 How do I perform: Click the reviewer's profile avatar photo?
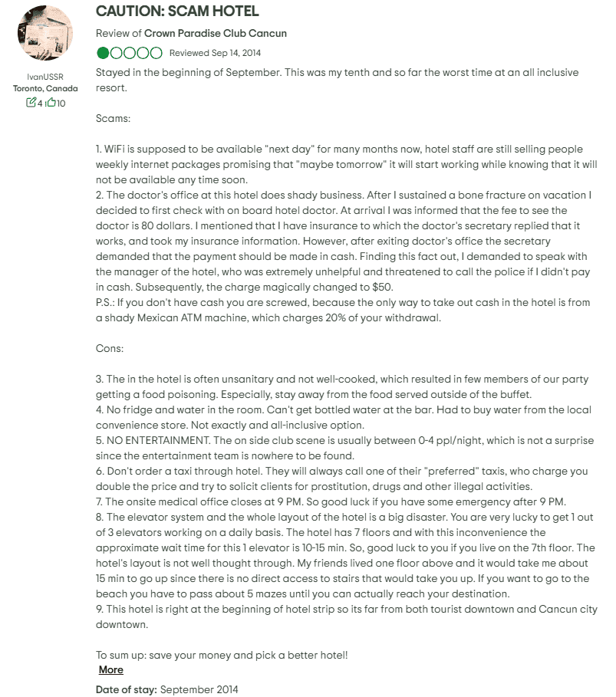[44, 33]
